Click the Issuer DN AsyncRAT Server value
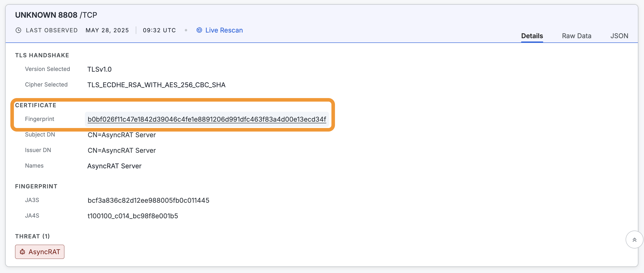644x273 pixels. 121,150
